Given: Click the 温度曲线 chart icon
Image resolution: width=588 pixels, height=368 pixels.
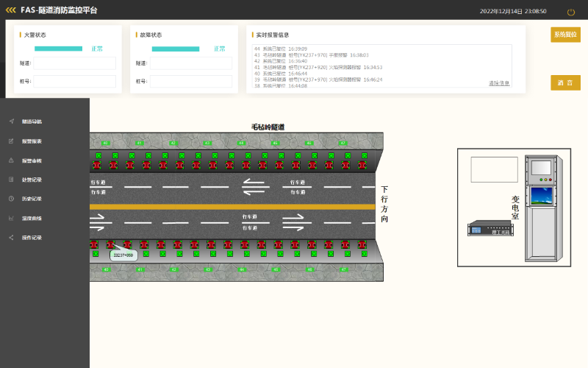Looking at the screenshot, I should click(11, 218).
